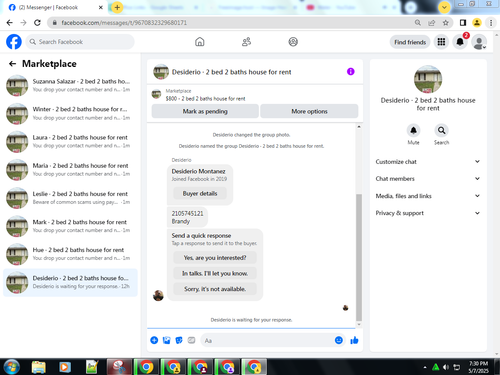Click taskbar volume icon
The width and height of the screenshot is (500, 375).
tap(446, 367)
